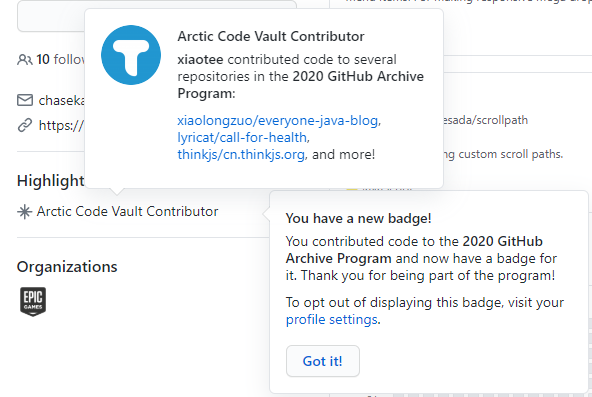Click the Arctic Code Vault Contributor popover title
Image resolution: width=592 pixels, height=397 pixels.
pyautogui.click(x=271, y=37)
